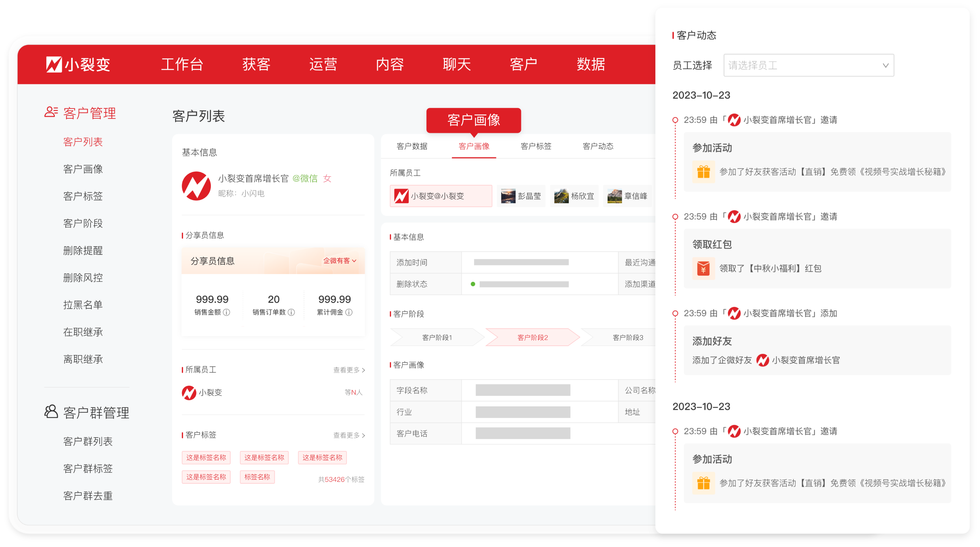Image resolution: width=980 pixels, height=547 pixels.
Task: Expand 查看更多 next to 所属员工
Action: (349, 370)
